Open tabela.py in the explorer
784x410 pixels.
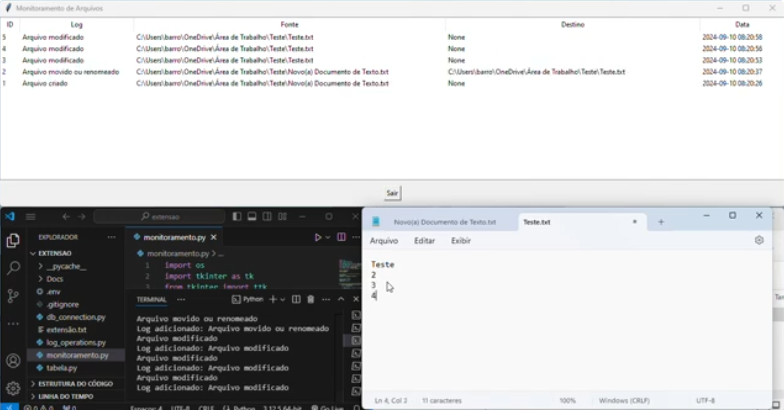63,368
